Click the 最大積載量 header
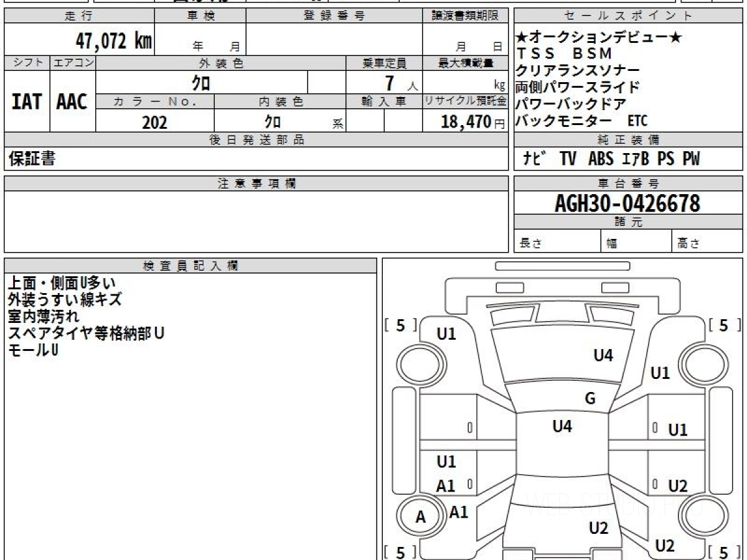The image size is (747, 560). 465,63
